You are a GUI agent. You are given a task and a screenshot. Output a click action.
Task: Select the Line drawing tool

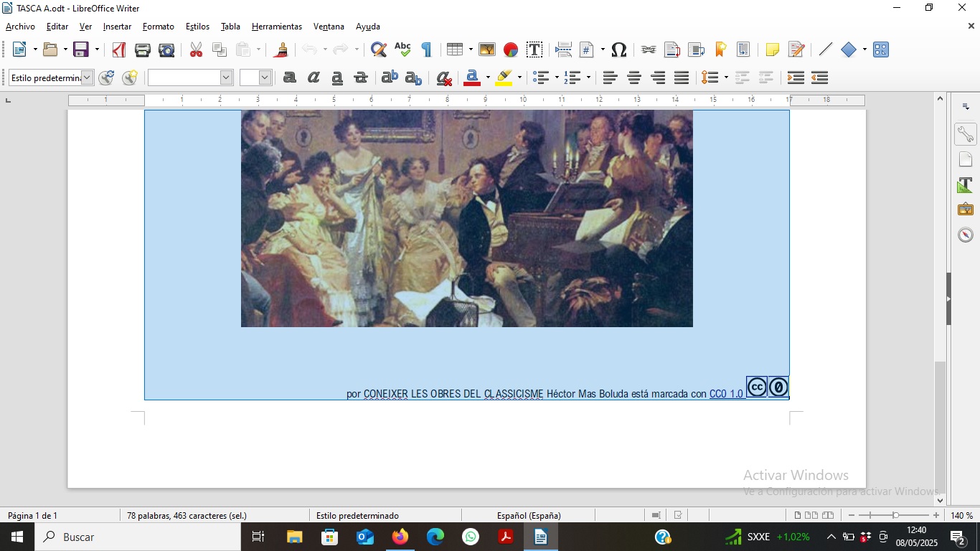pos(826,50)
